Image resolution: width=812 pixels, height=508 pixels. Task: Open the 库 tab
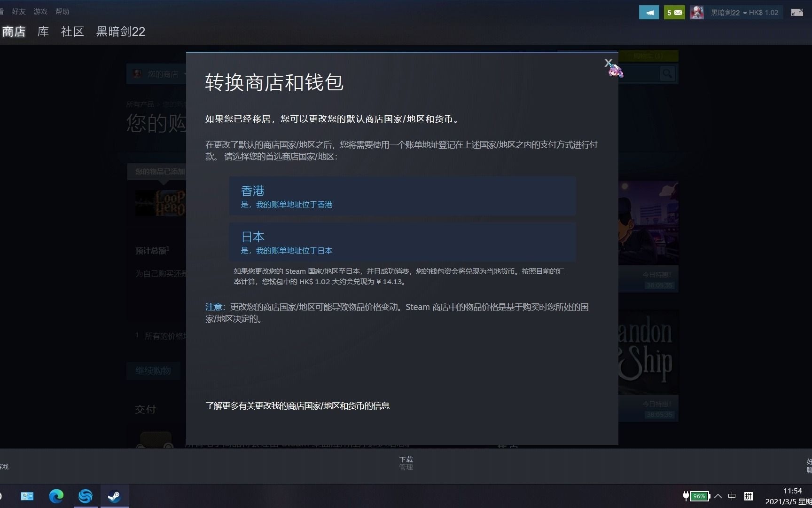(43, 32)
